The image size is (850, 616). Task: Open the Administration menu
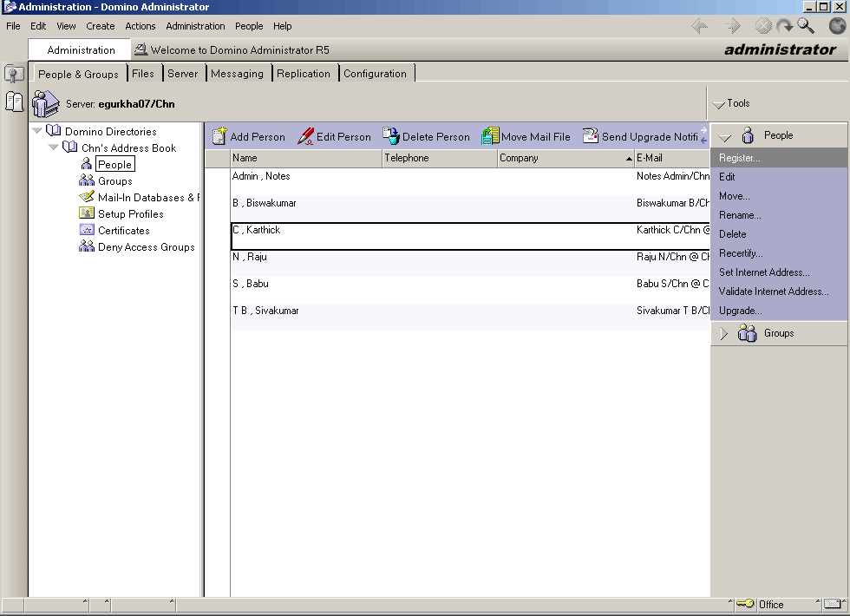(195, 26)
